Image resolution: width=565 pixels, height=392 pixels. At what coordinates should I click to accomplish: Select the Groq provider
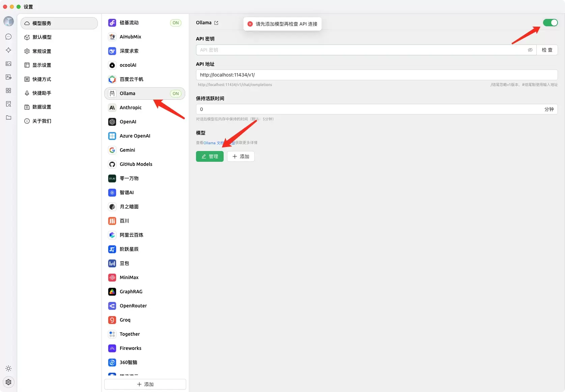tap(145, 320)
